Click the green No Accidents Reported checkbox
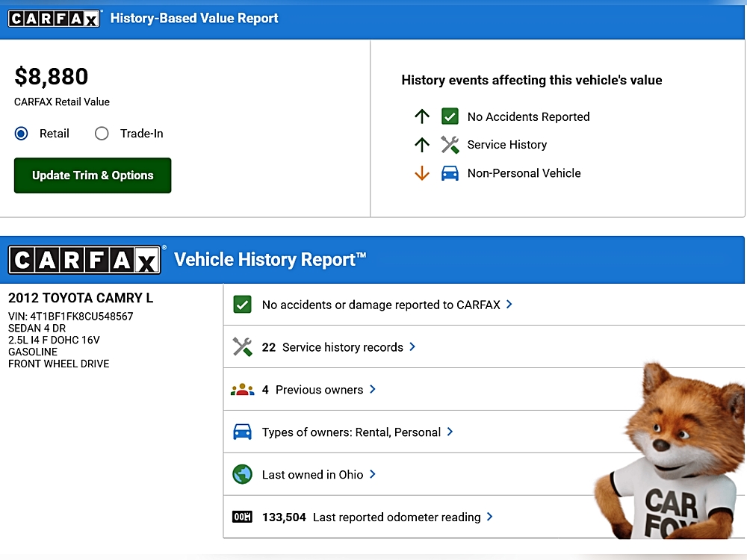This screenshot has width=747, height=560. 450,116
